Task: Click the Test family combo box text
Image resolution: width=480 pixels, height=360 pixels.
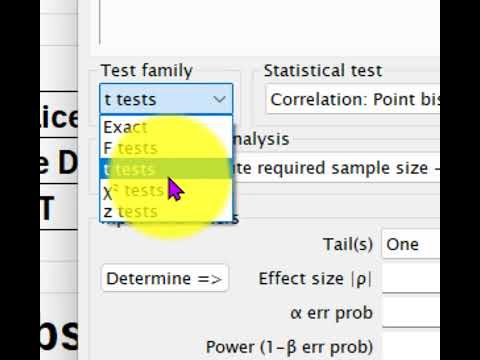Action: click(130, 99)
